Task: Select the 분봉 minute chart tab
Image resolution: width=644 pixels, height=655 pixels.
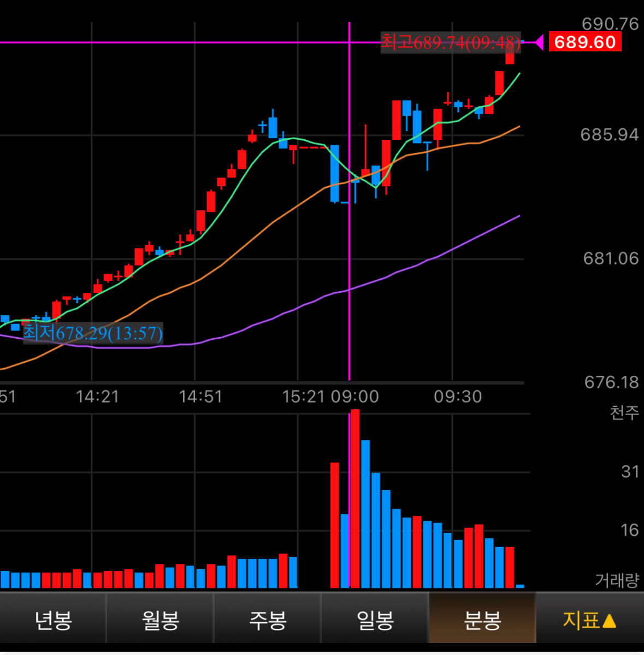Action: (x=482, y=620)
